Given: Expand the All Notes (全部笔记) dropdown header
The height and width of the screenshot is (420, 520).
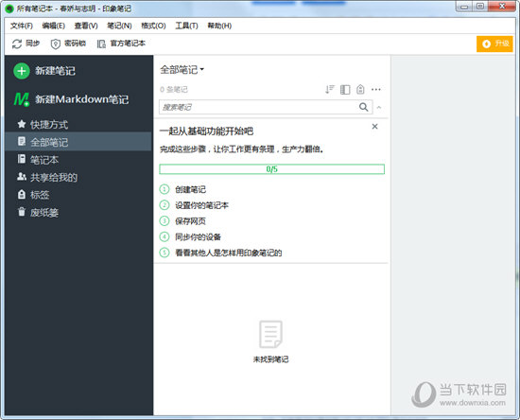Looking at the screenshot, I should click(182, 70).
